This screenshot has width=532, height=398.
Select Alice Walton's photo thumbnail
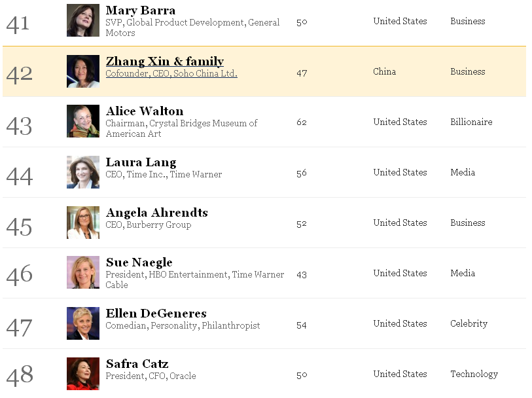tap(83, 121)
